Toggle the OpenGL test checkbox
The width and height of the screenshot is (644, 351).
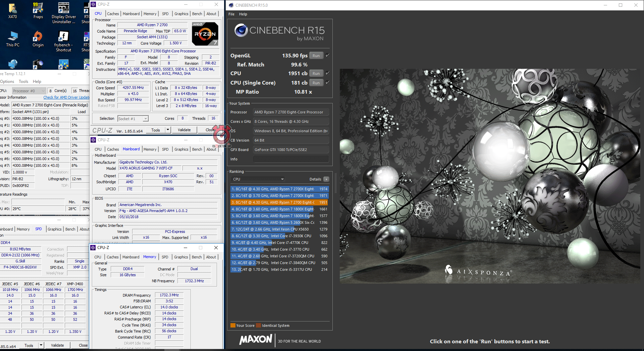pyautogui.click(x=327, y=55)
